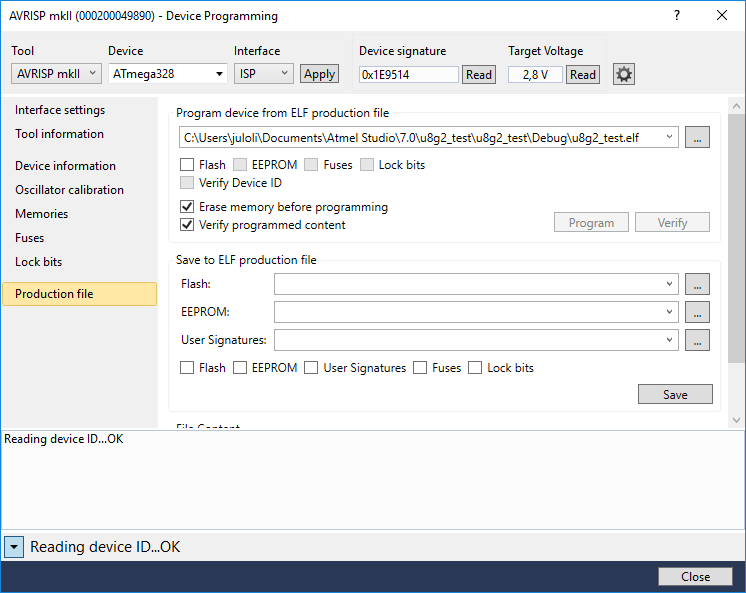The width and height of the screenshot is (746, 593).
Task: Uncheck Erase memory before programming
Action: 187,207
